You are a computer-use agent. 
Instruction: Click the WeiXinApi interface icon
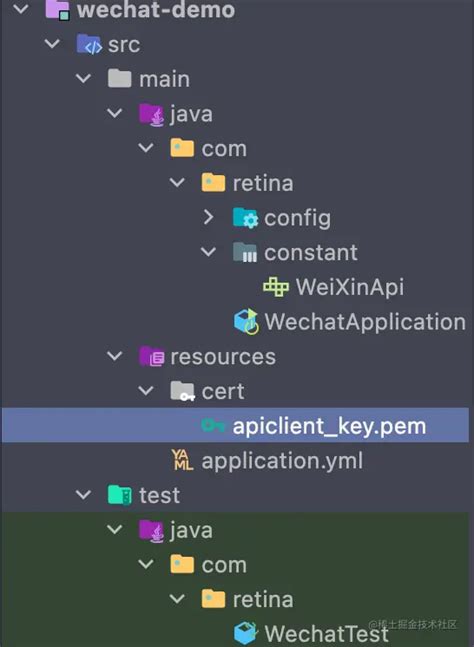pyautogui.click(x=276, y=287)
